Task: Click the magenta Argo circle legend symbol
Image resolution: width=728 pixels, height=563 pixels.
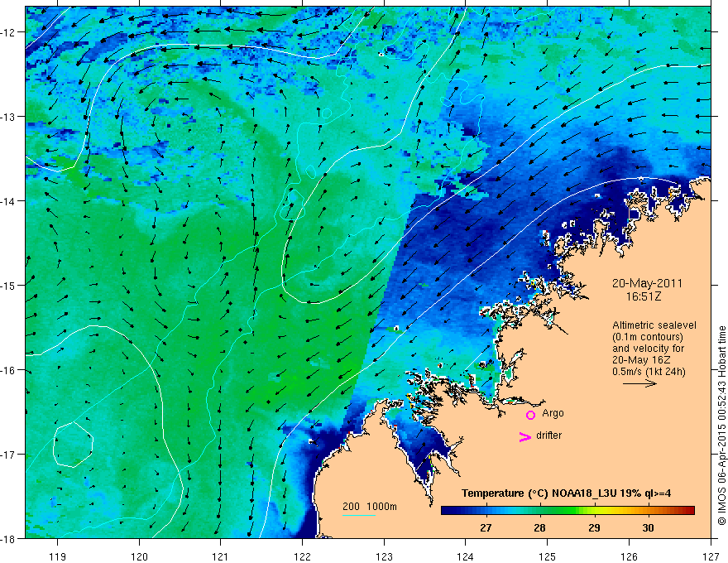Action: (530, 415)
